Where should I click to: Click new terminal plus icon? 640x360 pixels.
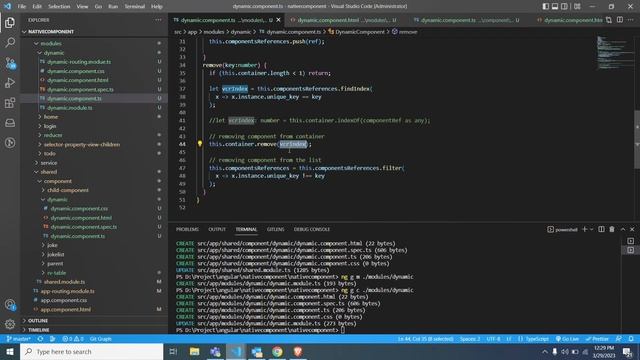pos(584,229)
